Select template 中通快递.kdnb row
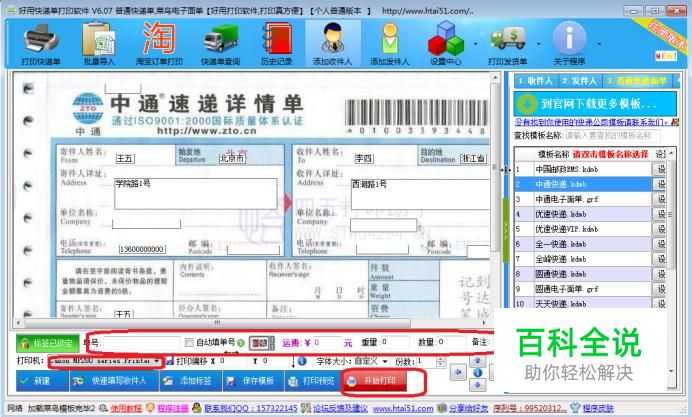This screenshot has height=417, width=692. click(583, 184)
